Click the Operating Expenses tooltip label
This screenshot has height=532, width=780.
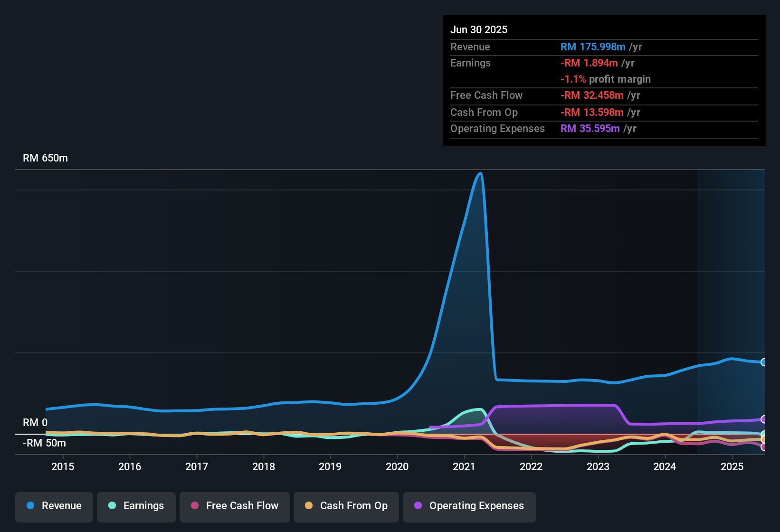click(x=497, y=128)
